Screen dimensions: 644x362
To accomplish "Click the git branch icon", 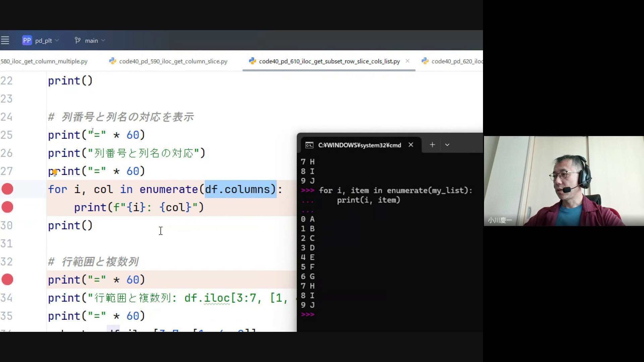I will click(77, 41).
